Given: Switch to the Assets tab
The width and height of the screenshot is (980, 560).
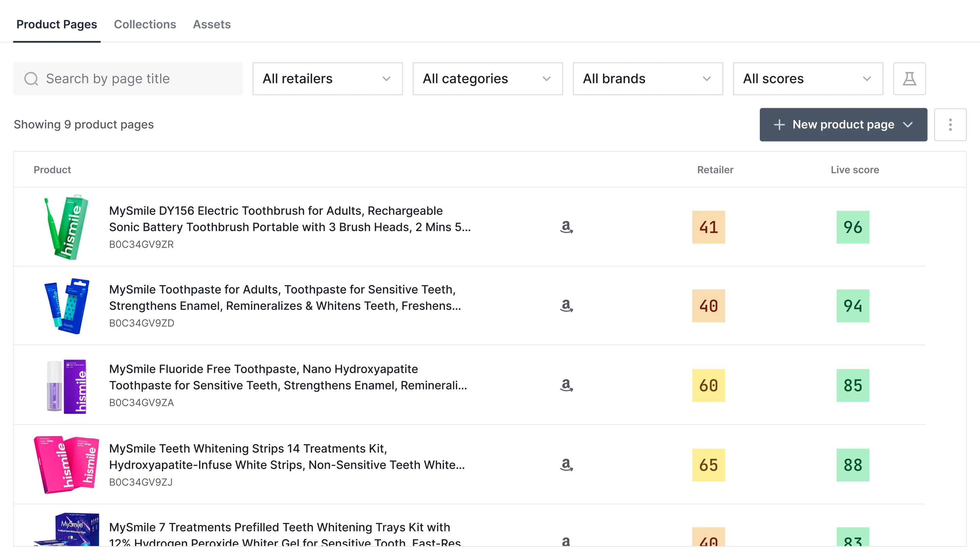Looking at the screenshot, I should point(212,24).
